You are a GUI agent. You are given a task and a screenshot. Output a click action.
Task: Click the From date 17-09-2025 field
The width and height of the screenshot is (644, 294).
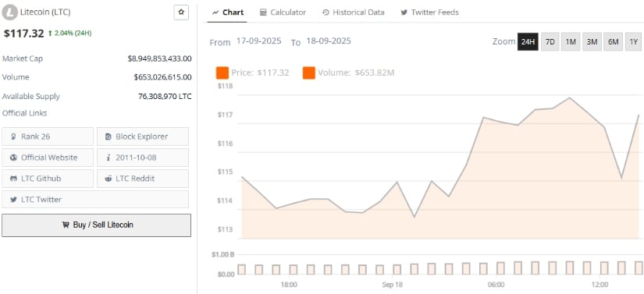258,41
